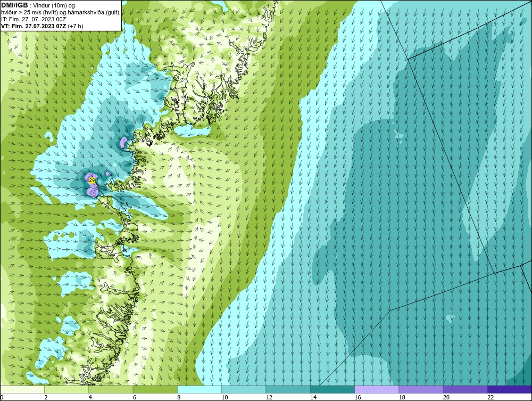Click legend scale label '6'
This screenshot has height=401, width=532.
(x=135, y=397)
